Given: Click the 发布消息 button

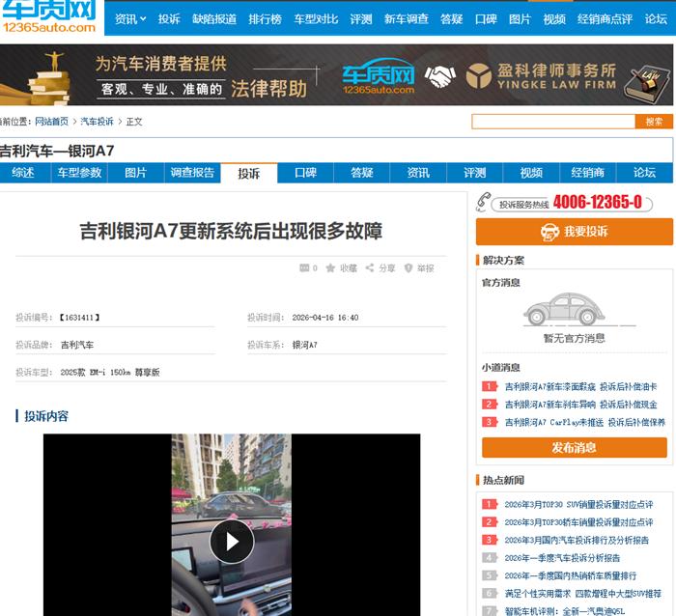Looking at the screenshot, I should (x=574, y=448).
